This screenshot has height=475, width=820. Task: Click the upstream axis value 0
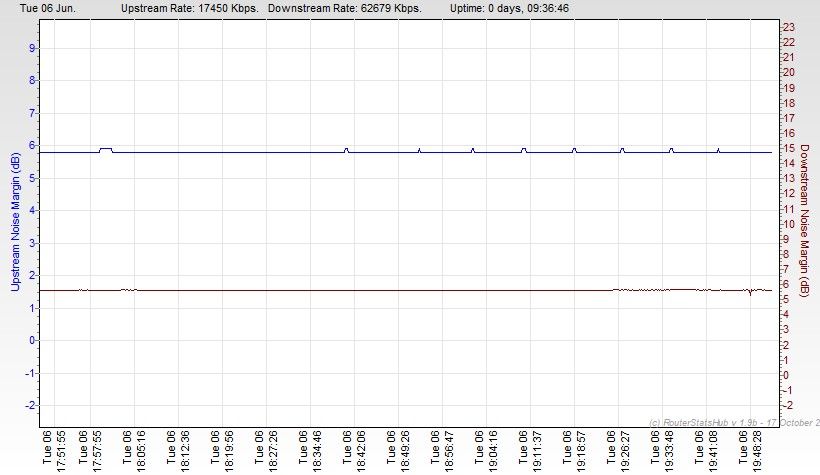tap(32, 341)
